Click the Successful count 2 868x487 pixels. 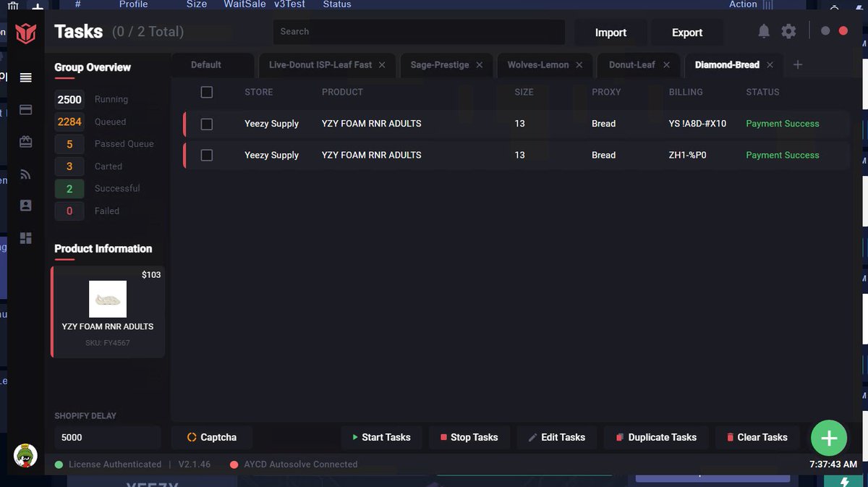pyautogui.click(x=69, y=189)
